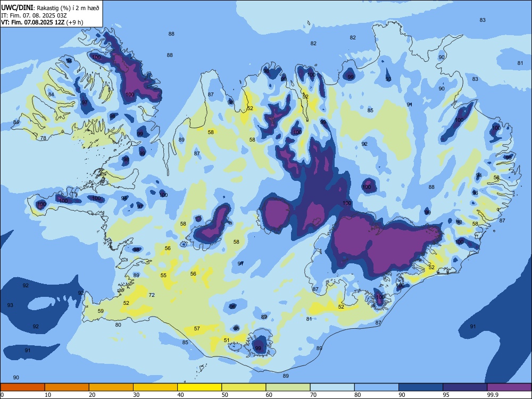
Task: Select the 30–40 golden legend color block
Action: pyautogui.click(x=155, y=387)
